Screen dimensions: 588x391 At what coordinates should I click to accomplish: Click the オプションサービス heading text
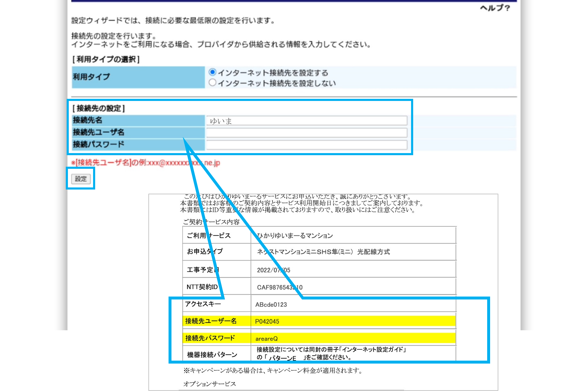(x=210, y=384)
